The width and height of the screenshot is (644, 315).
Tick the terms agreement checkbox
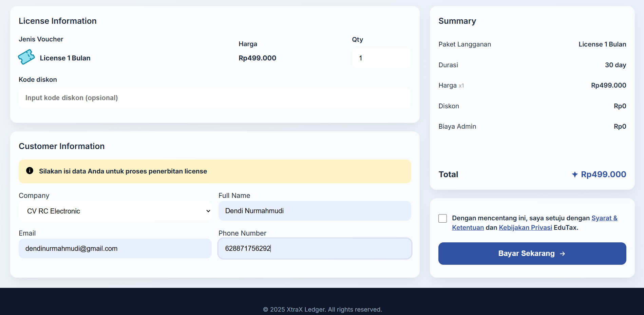[442, 218]
